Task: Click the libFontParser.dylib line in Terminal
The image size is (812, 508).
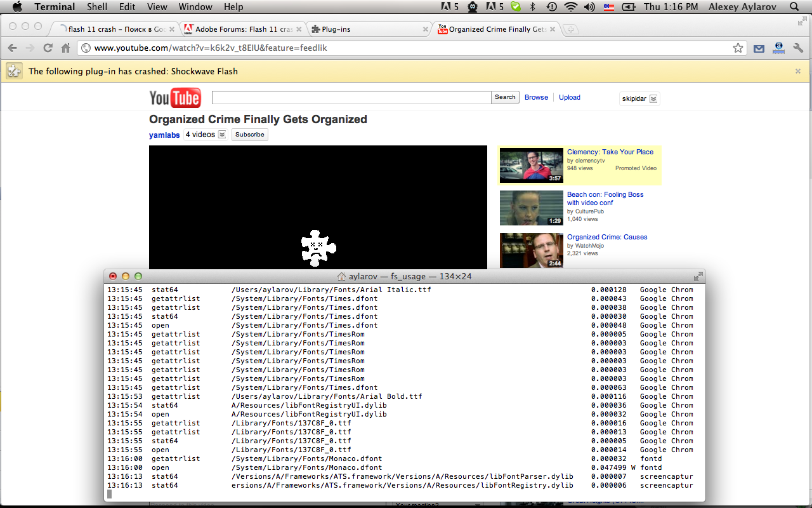Action: point(400,476)
